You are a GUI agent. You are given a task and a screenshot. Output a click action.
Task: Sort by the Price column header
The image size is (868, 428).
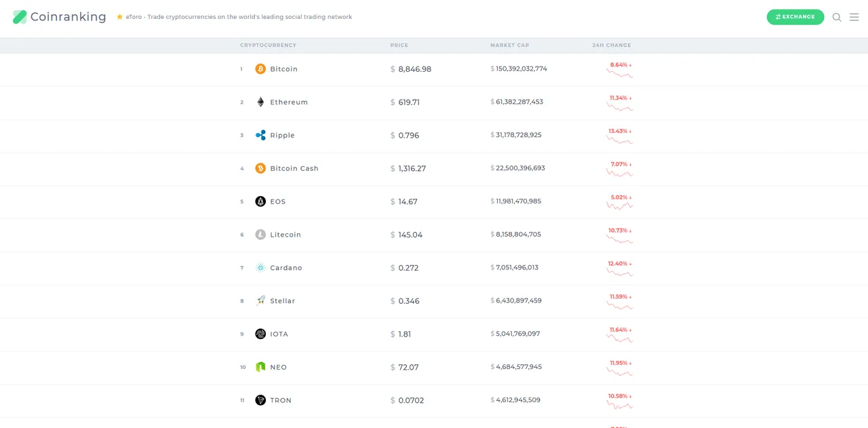(399, 45)
